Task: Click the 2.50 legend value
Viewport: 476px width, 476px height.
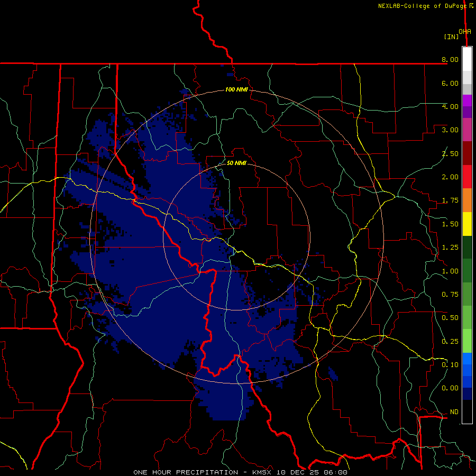Action: click(x=450, y=153)
